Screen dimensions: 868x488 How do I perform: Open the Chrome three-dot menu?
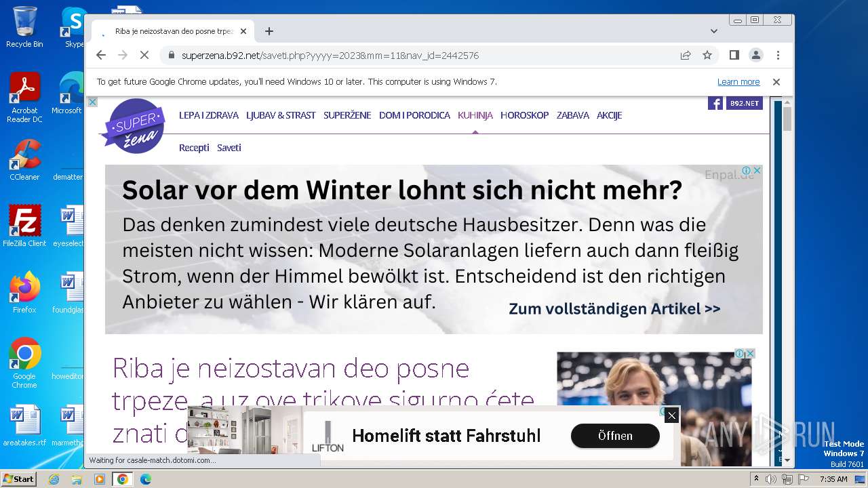[x=778, y=56]
